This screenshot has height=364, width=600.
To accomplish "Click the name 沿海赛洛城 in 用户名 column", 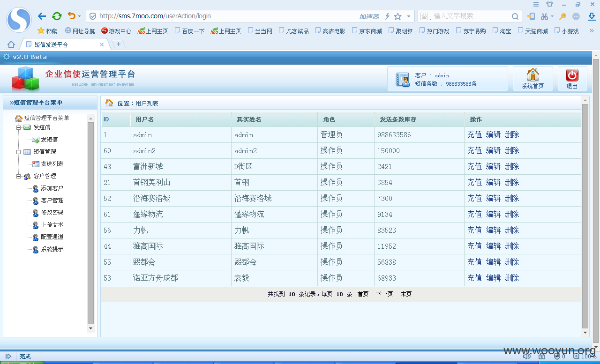I will [151, 199].
